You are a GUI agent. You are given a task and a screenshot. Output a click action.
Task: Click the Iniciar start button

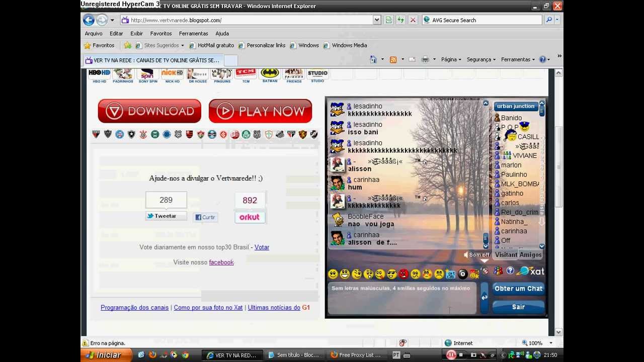[x=106, y=355]
